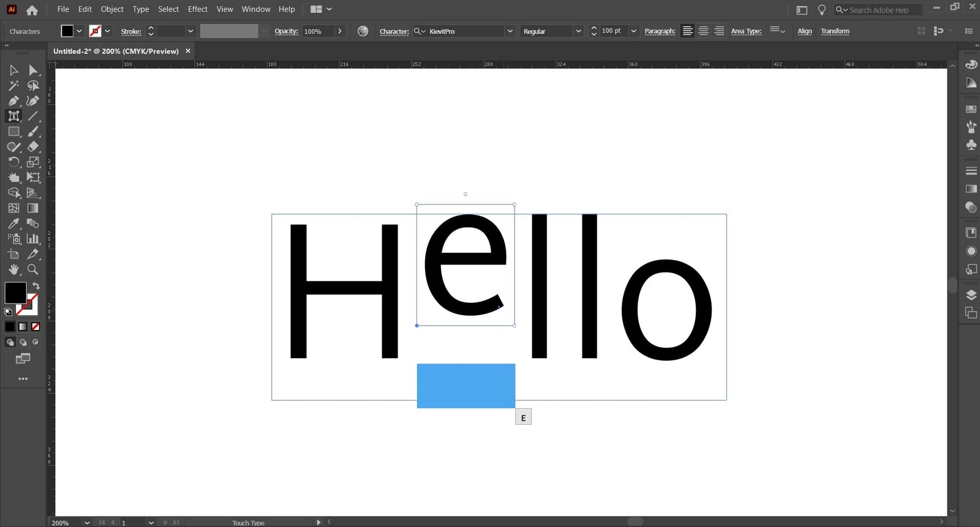Open the Object menu

pos(112,9)
